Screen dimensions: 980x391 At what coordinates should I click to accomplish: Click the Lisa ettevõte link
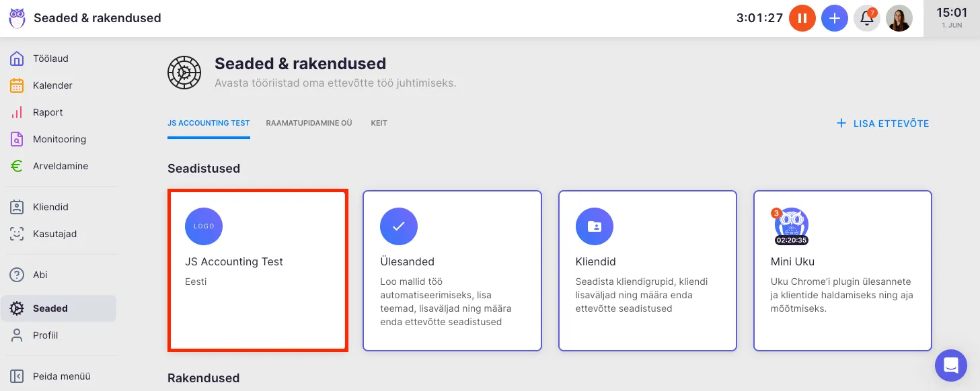tap(882, 124)
